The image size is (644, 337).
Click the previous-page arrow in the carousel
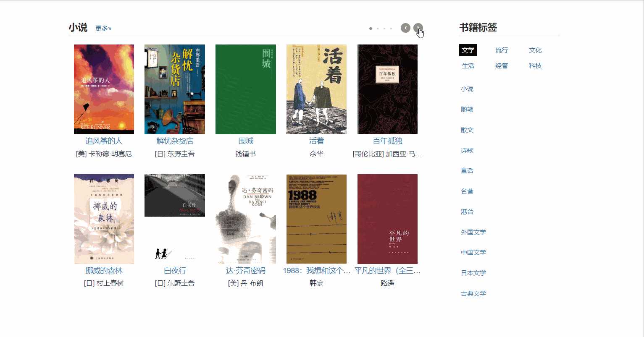tap(405, 28)
